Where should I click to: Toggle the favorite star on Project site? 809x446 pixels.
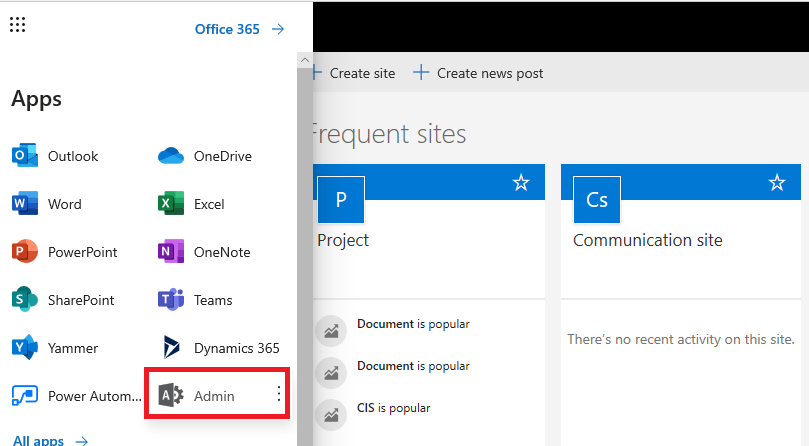521,183
